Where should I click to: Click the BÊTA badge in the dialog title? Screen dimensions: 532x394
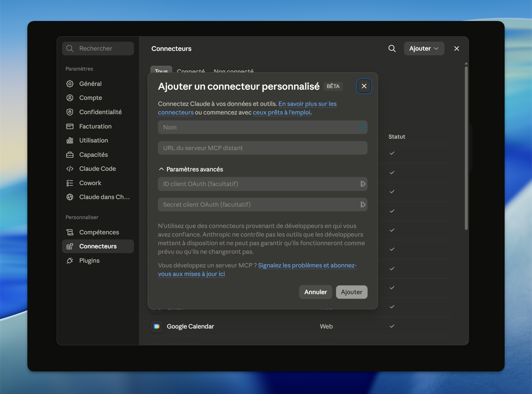(333, 86)
